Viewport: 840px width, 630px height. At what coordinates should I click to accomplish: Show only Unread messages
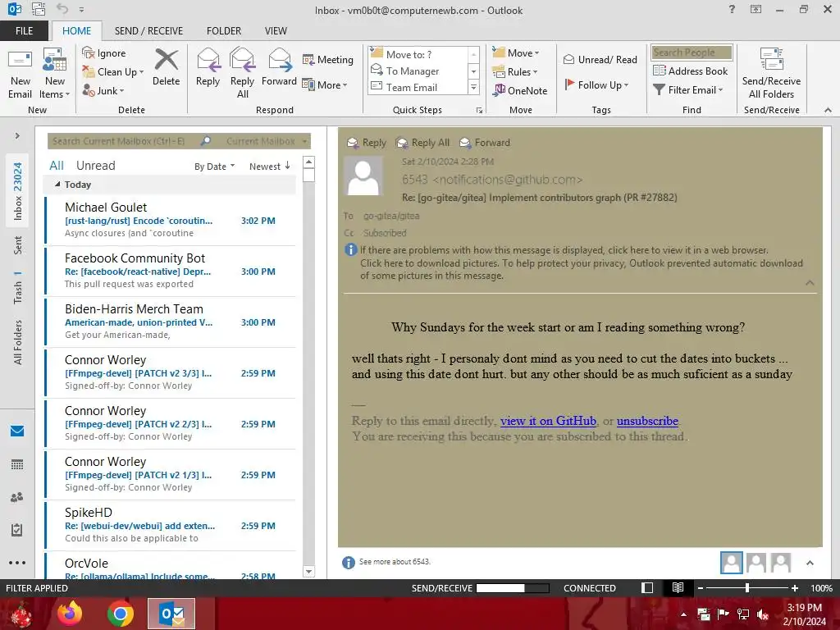coord(95,166)
